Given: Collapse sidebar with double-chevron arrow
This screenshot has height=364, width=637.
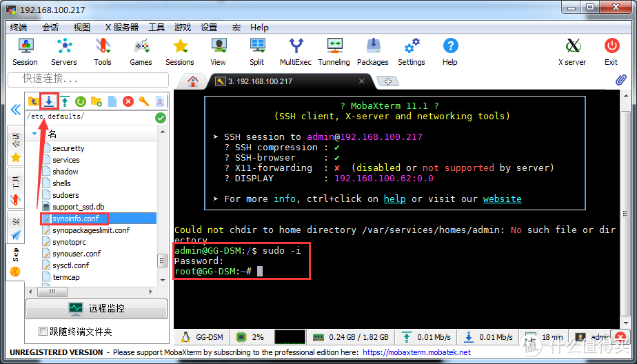Looking at the screenshot, I should 15,110.
